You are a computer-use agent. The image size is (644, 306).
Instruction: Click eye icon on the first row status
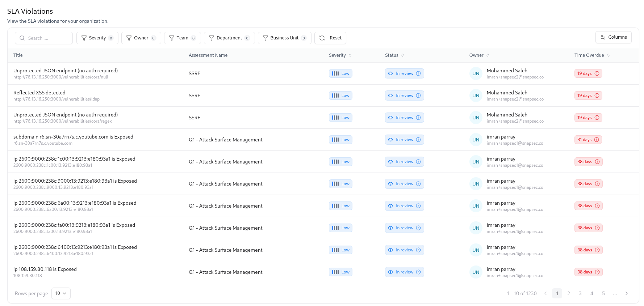click(390, 73)
